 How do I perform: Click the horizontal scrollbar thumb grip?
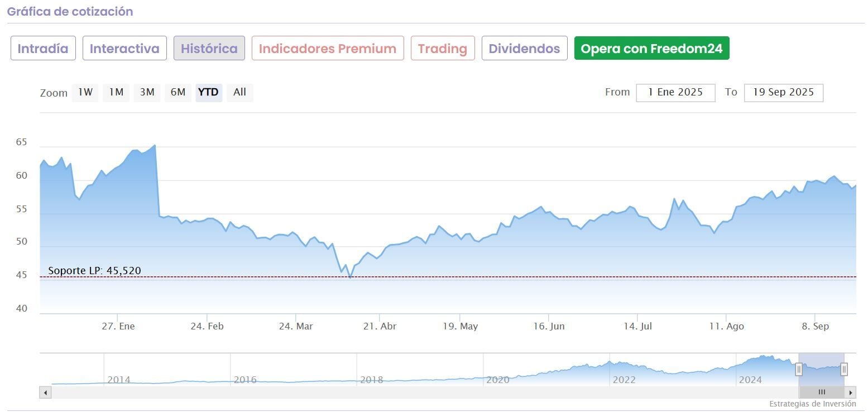822,393
